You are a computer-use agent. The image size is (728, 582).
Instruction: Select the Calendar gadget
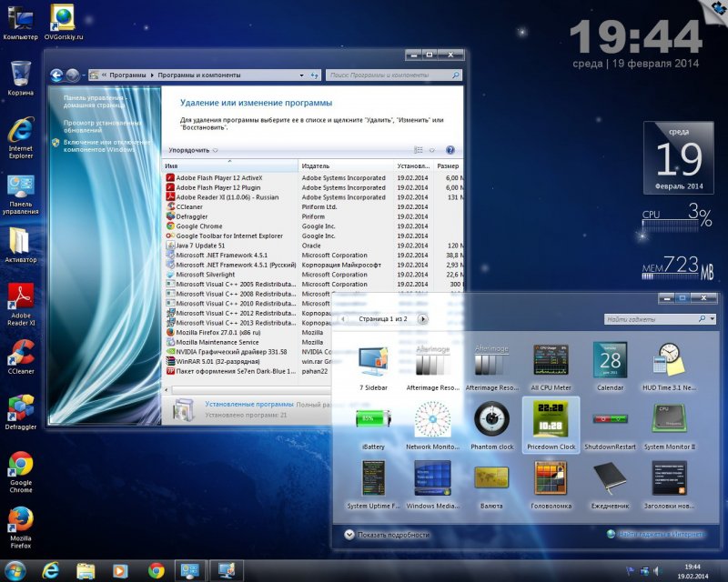pyautogui.click(x=610, y=367)
